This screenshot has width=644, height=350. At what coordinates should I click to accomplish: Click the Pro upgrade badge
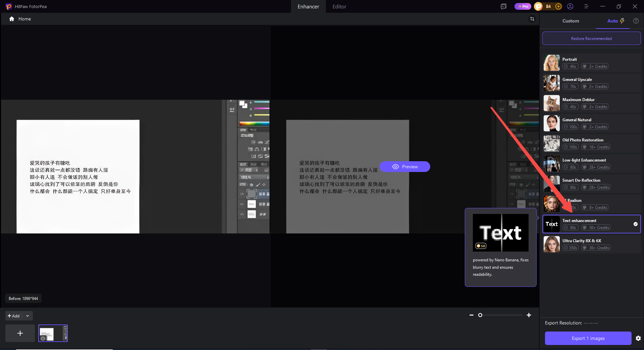tap(523, 6)
